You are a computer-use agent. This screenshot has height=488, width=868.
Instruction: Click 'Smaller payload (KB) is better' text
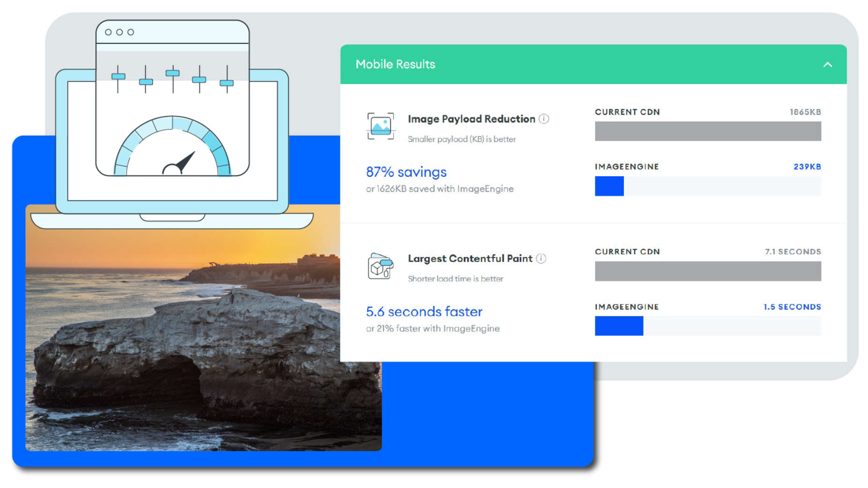pyautogui.click(x=462, y=139)
